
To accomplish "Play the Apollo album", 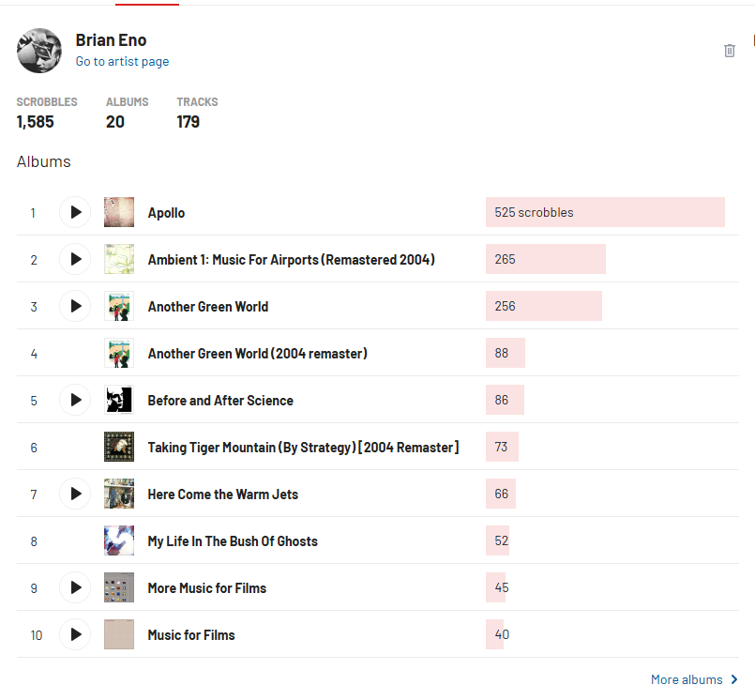I will [x=75, y=212].
